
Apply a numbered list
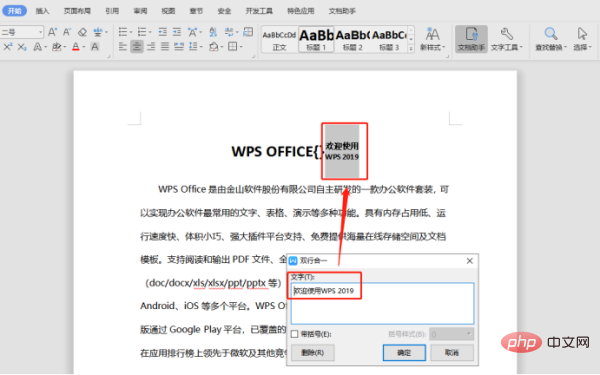coord(142,32)
